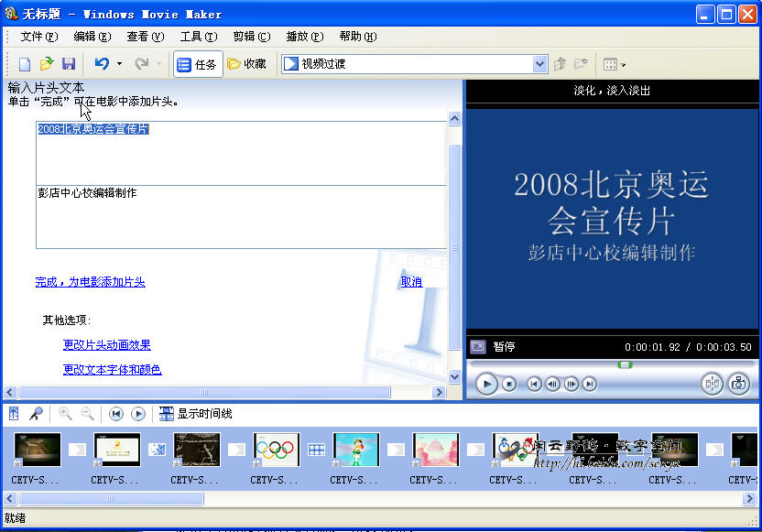Open a project using the folder icon
762x532 pixels.
tap(47, 64)
